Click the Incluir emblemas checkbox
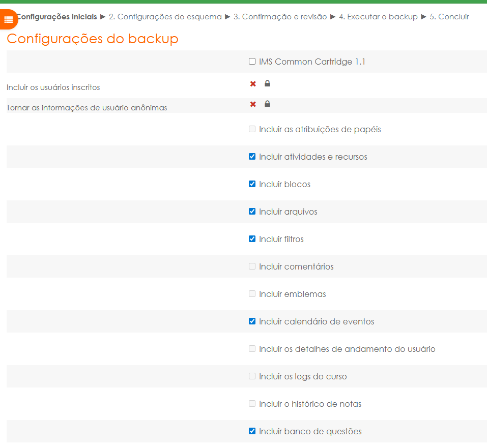Image resolution: width=487 pixels, height=448 pixels. click(x=252, y=294)
